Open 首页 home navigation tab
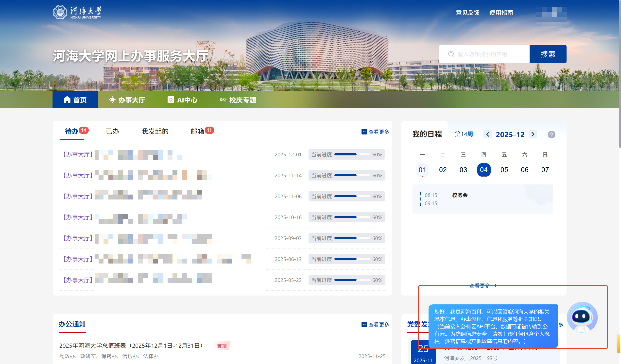This screenshot has height=364, width=621. pos(75,100)
